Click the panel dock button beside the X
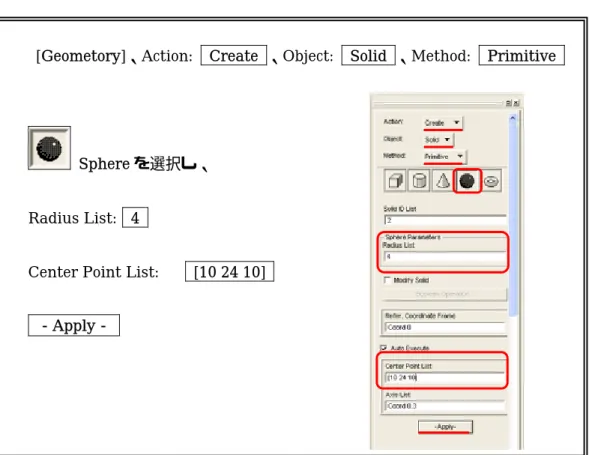The image size is (589, 455). pos(509,103)
